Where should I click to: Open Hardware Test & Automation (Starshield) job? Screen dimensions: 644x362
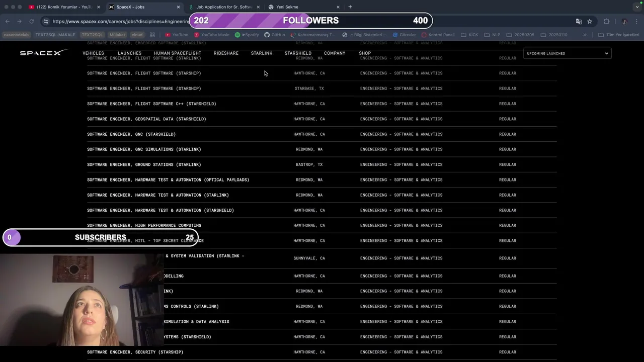click(x=160, y=210)
